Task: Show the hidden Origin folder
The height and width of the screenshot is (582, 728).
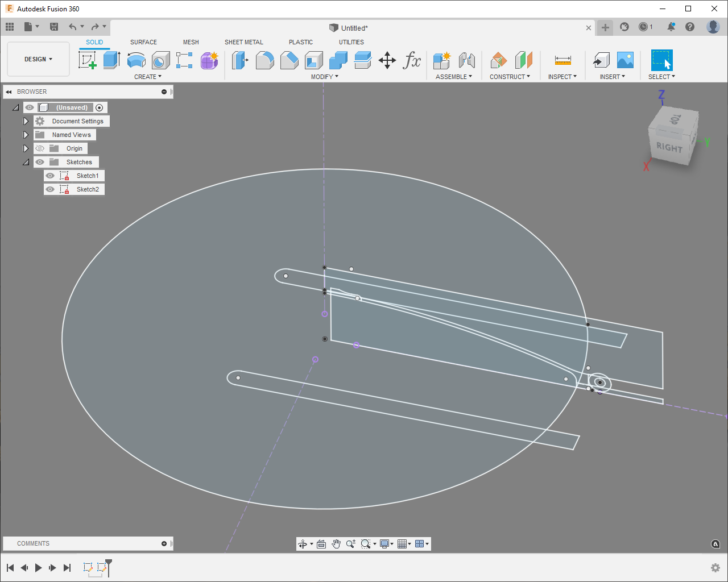Action: click(x=40, y=148)
